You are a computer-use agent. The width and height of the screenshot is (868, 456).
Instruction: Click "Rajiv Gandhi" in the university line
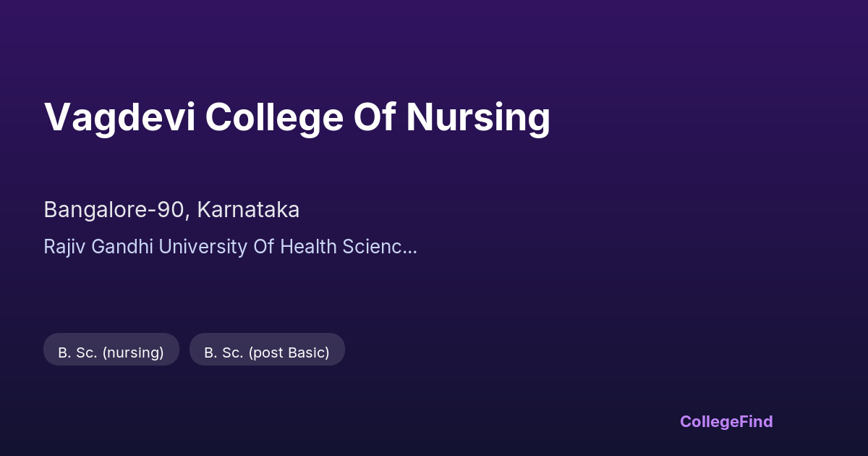pyautogui.click(x=98, y=247)
